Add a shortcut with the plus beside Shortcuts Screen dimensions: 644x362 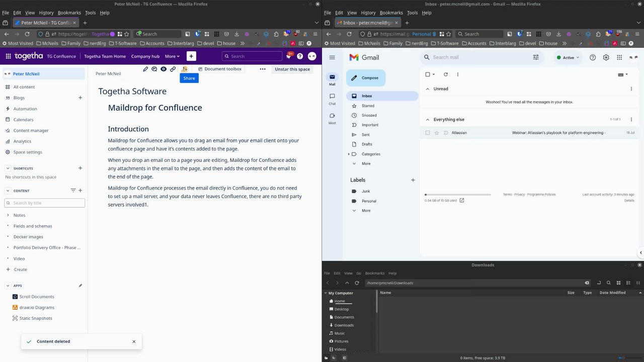tap(80, 168)
